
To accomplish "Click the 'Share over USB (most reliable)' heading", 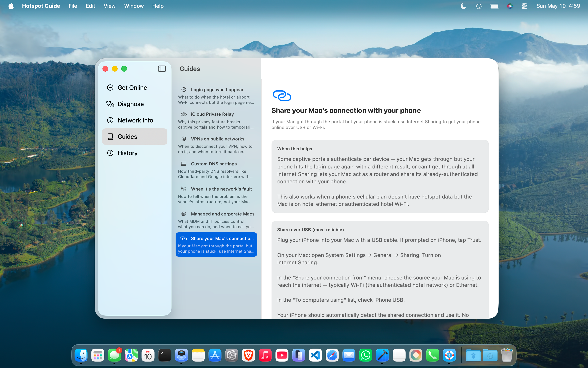I will click(310, 230).
